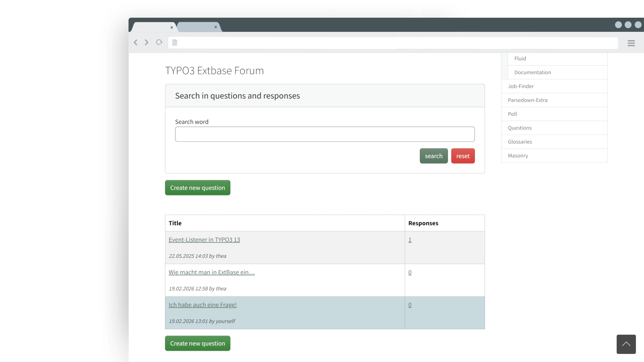Open Wie macht man in ExtBase question

(x=211, y=272)
